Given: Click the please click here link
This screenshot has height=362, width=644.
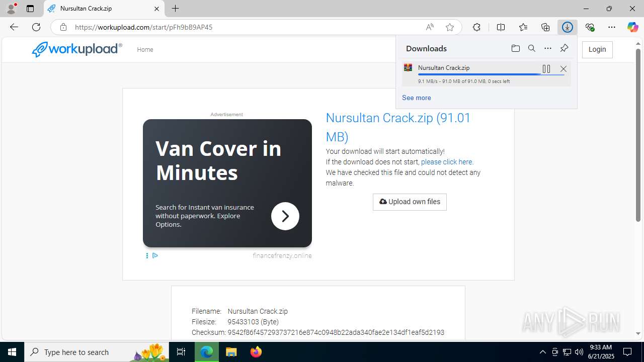Looking at the screenshot, I should click(446, 162).
